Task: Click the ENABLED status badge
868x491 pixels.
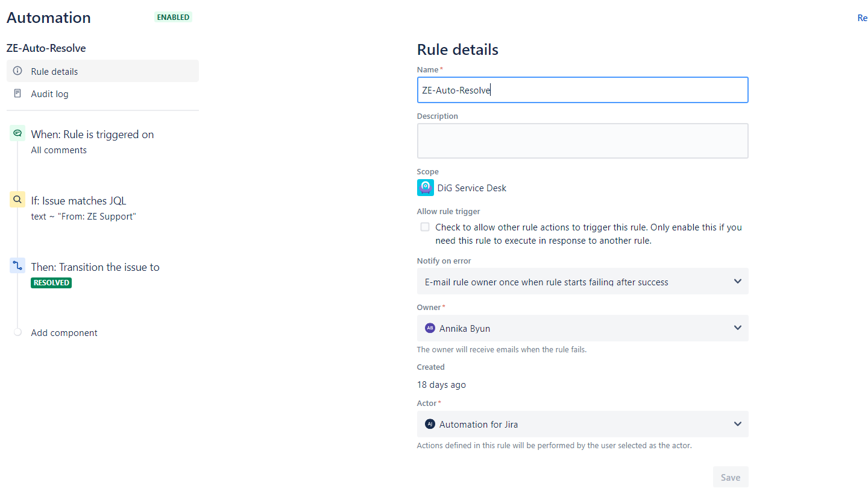Action: (174, 17)
